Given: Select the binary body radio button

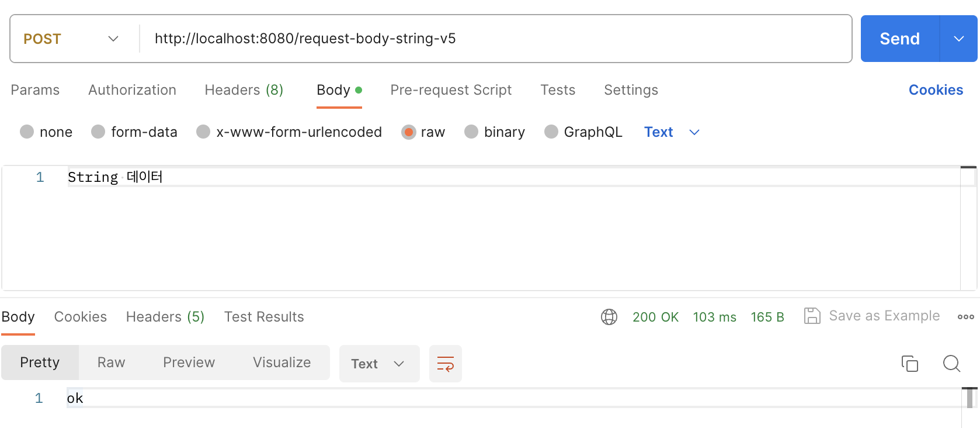Looking at the screenshot, I should (471, 132).
